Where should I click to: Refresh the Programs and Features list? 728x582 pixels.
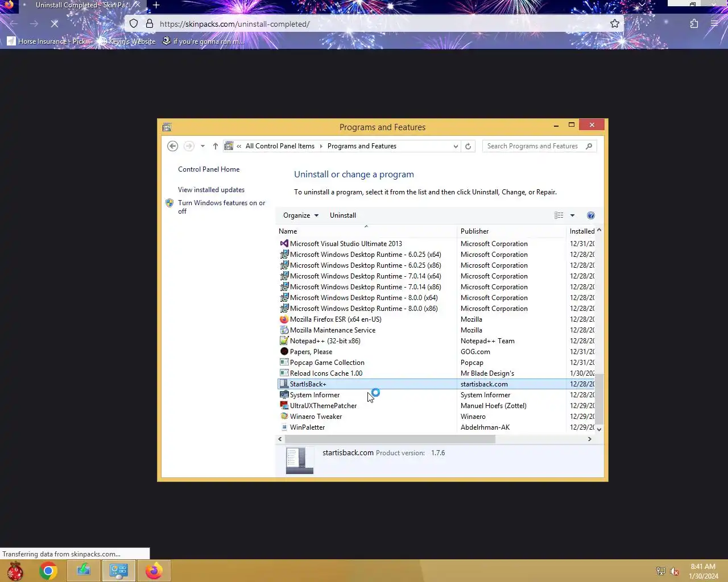(x=468, y=146)
